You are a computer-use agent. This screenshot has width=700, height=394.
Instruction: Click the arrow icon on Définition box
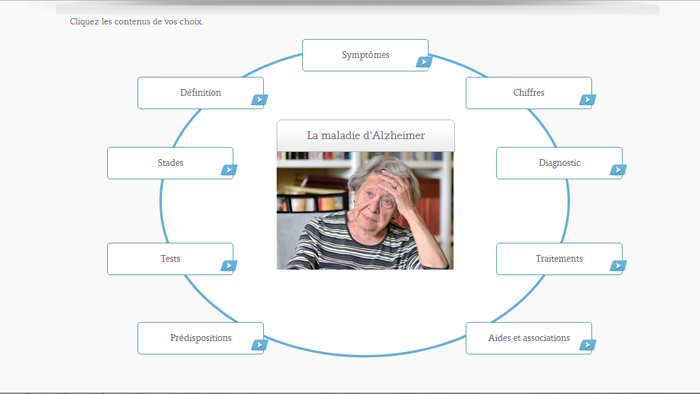[259, 100]
